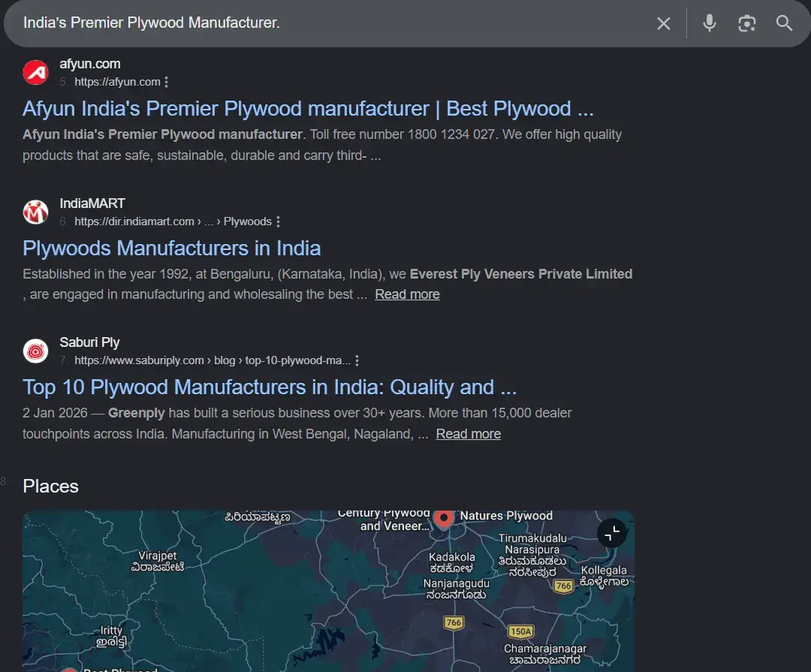811x672 pixels.
Task: Clear the search box text
Action: click(x=664, y=23)
